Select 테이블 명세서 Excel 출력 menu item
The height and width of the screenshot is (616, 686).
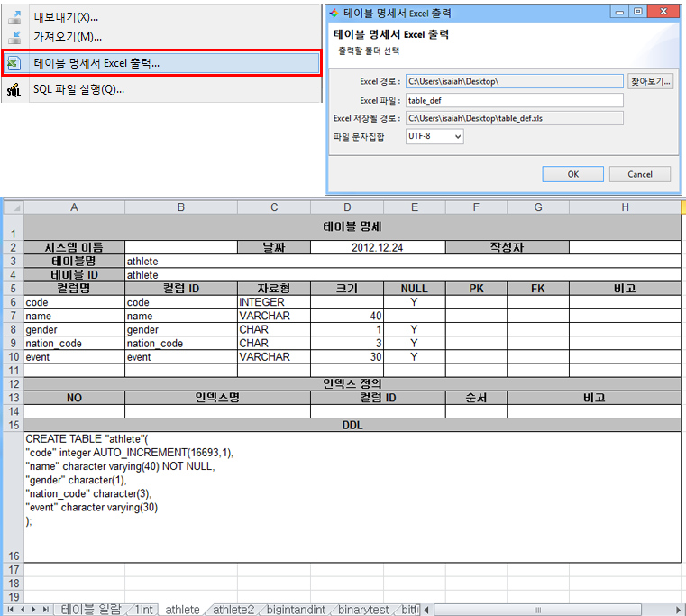tap(96, 63)
